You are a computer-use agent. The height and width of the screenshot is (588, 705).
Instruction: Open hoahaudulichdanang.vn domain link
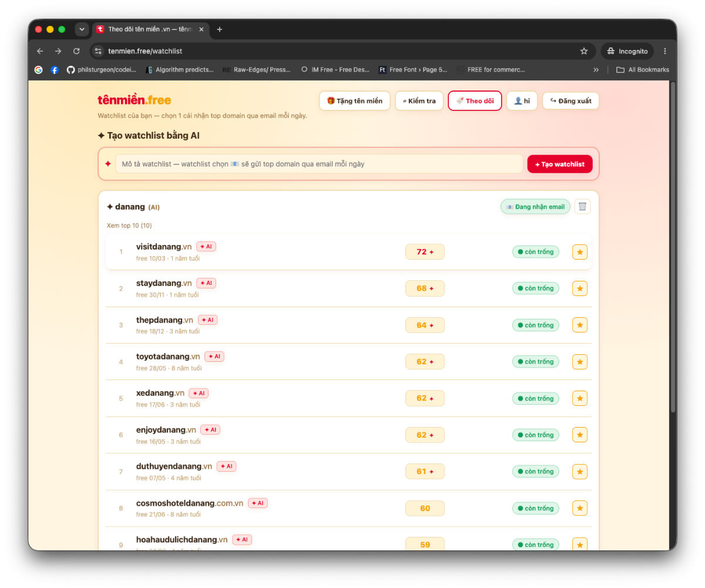click(182, 540)
